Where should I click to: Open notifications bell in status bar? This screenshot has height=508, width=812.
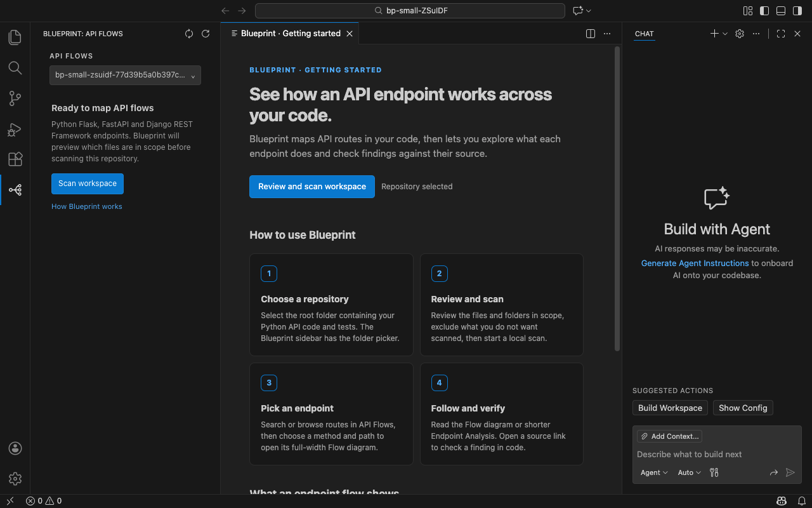click(x=801, y=501)
